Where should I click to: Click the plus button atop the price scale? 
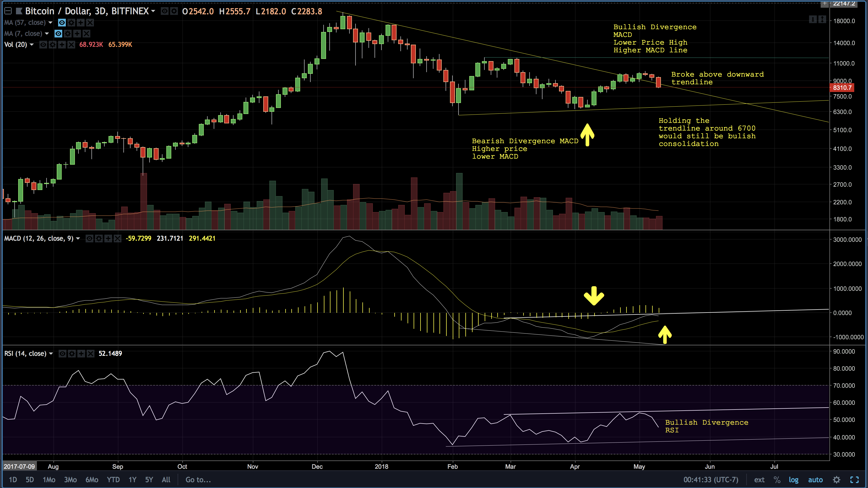(824, 3)
